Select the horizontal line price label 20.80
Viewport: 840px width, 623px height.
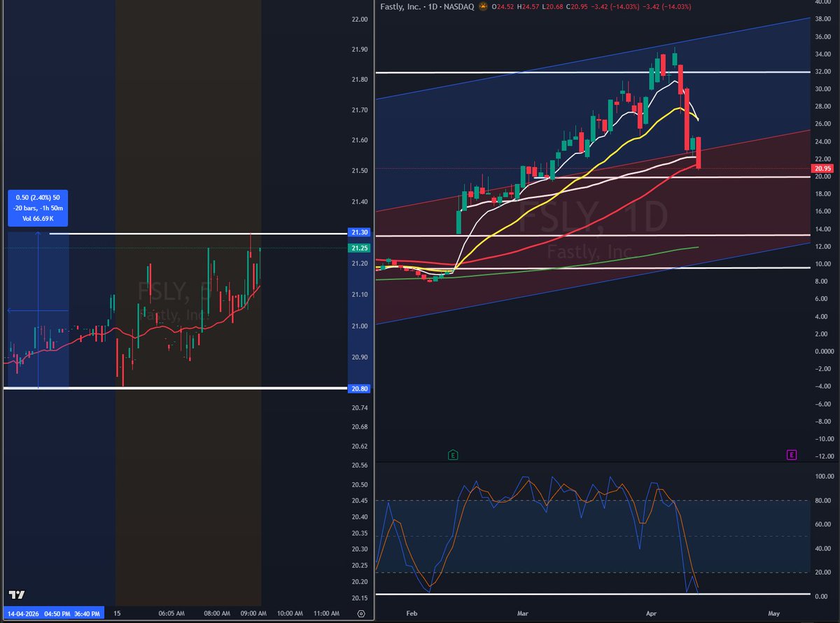point(358,388)
